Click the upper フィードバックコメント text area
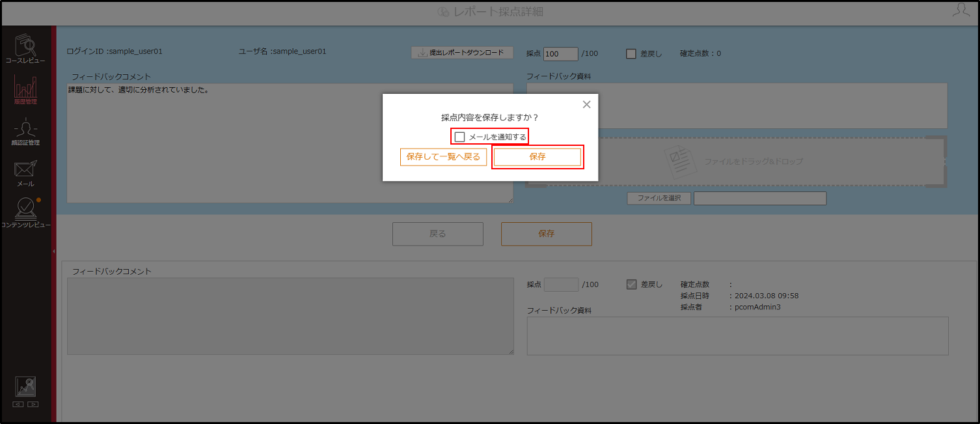This screenshot has height=424, width=980. 290,143
